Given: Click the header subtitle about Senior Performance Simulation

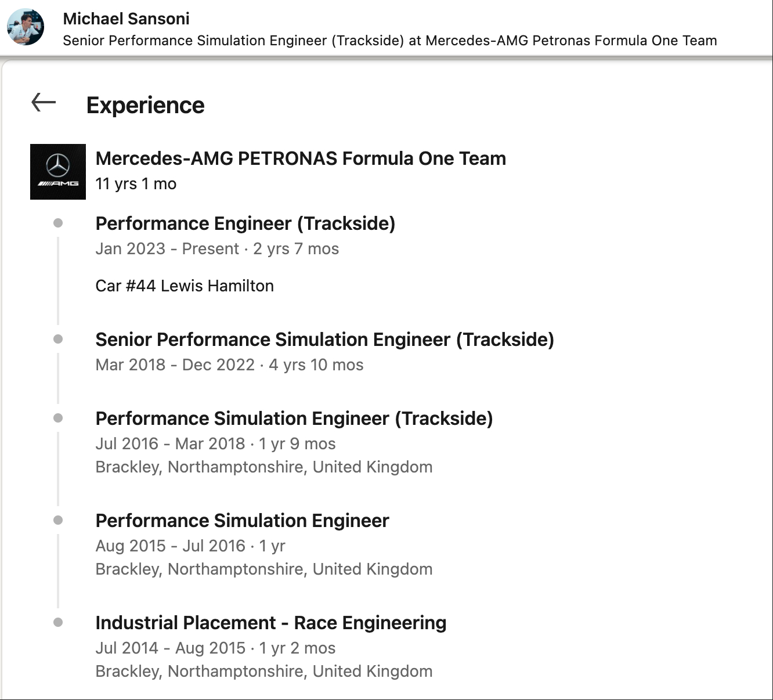Looking at the screenshot, I should pos(389,41).
